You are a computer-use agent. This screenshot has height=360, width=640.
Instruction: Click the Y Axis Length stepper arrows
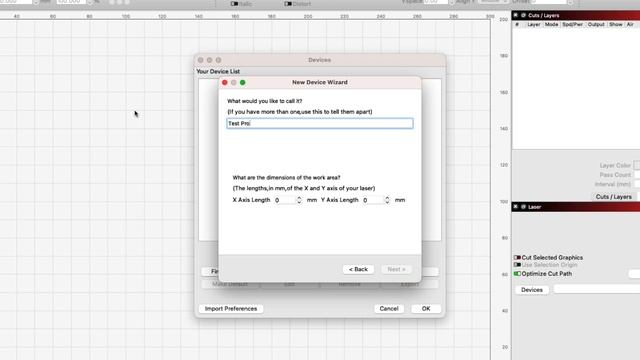point(387,200)
